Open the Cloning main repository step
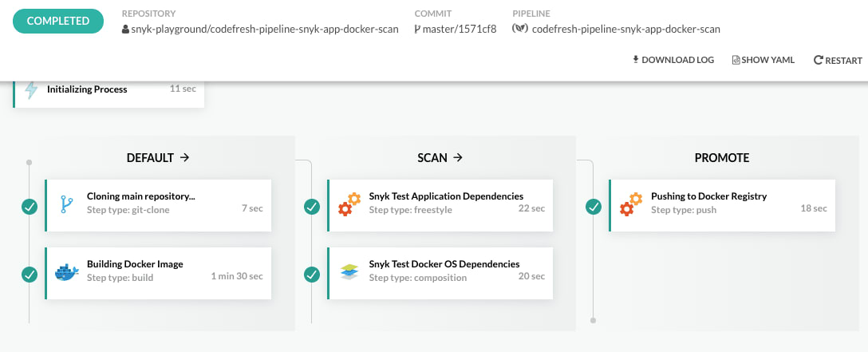868x352 pixels. (158, 205)
